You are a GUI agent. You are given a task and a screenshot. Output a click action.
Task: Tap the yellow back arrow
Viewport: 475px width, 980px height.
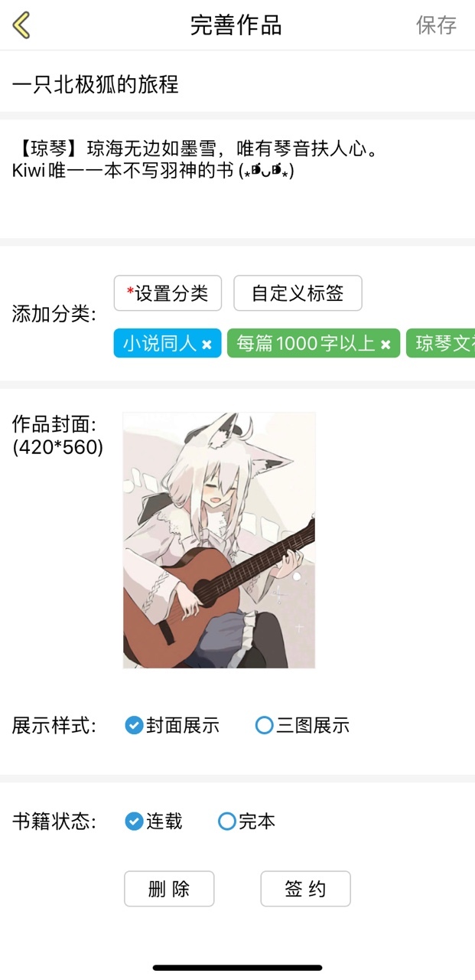pos(21,25)
